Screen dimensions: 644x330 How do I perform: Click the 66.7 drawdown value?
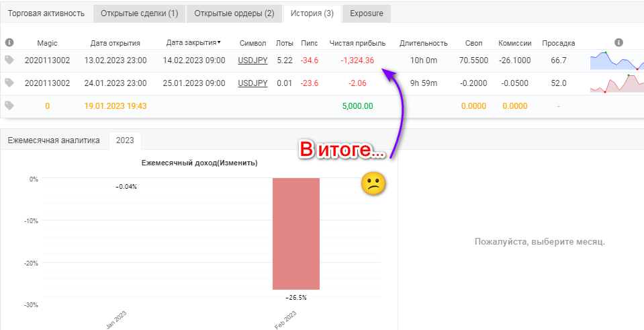[559, 60]
